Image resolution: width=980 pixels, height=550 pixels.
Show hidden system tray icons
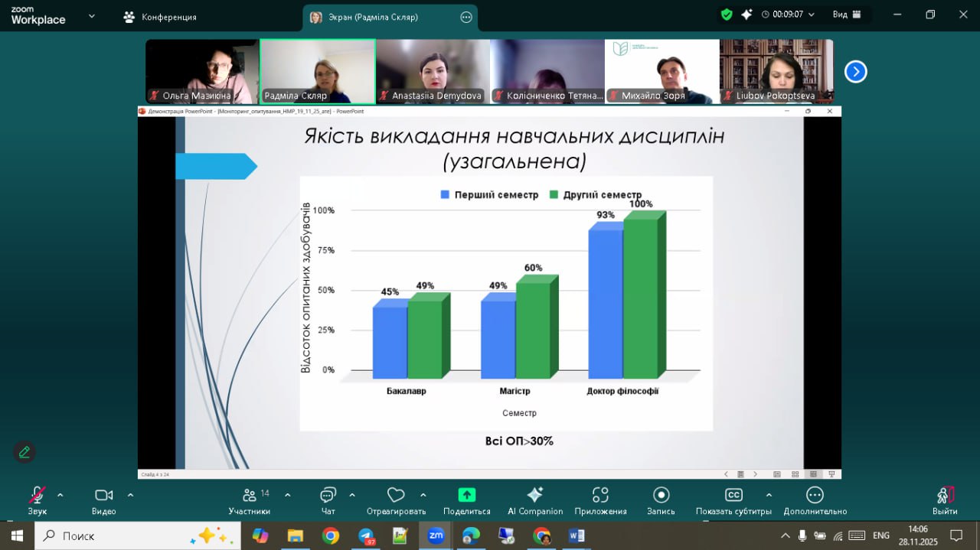[x=785, y=535]
